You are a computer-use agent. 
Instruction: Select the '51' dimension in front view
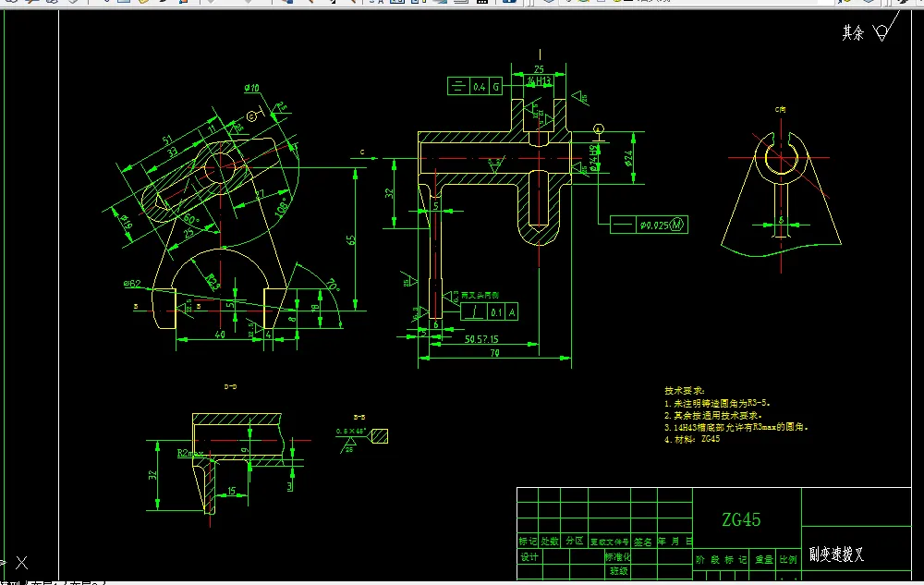point(168,140)
